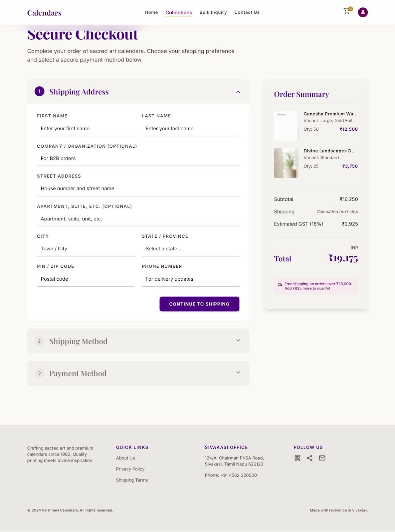Expand the Shipping Method section
Viewport: 395px width, 532px height.
138,341
